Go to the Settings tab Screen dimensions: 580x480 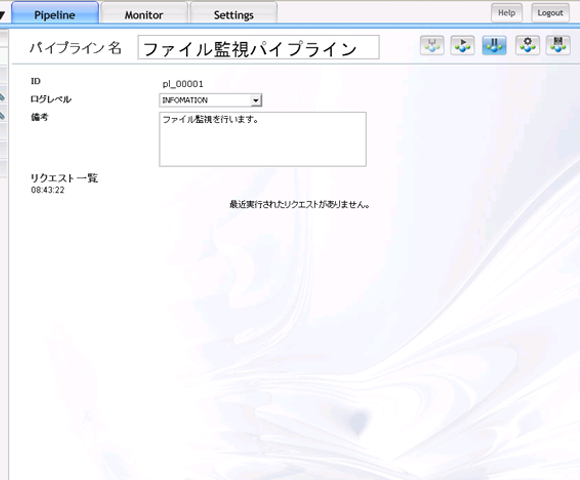point(233,14)
